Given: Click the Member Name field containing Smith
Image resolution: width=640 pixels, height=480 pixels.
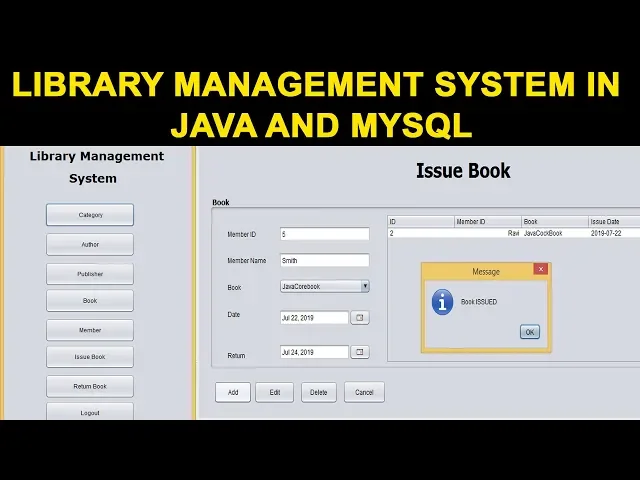Looking at the screenshot, I should (x=325, y=260).
